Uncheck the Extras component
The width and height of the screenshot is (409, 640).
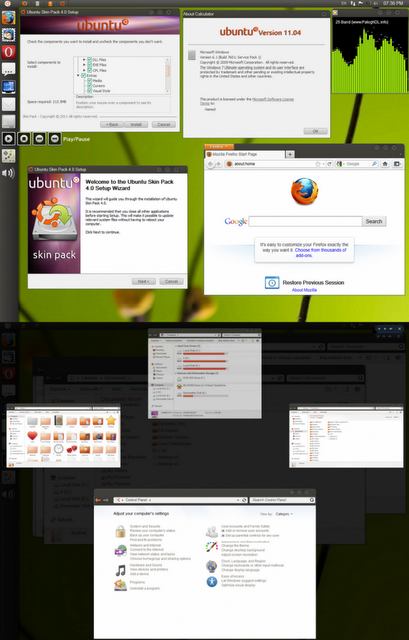(83, 76)
